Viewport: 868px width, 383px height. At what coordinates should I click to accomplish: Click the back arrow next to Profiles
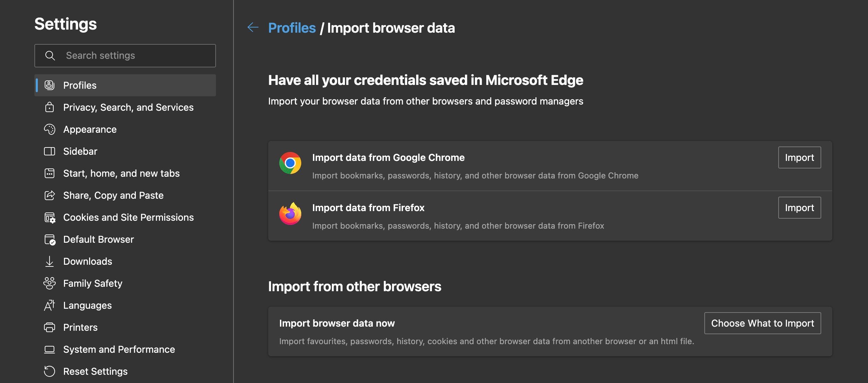coord(253,28)
